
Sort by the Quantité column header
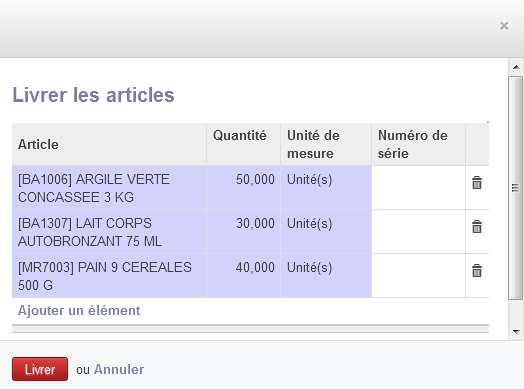tap(244, 144)
